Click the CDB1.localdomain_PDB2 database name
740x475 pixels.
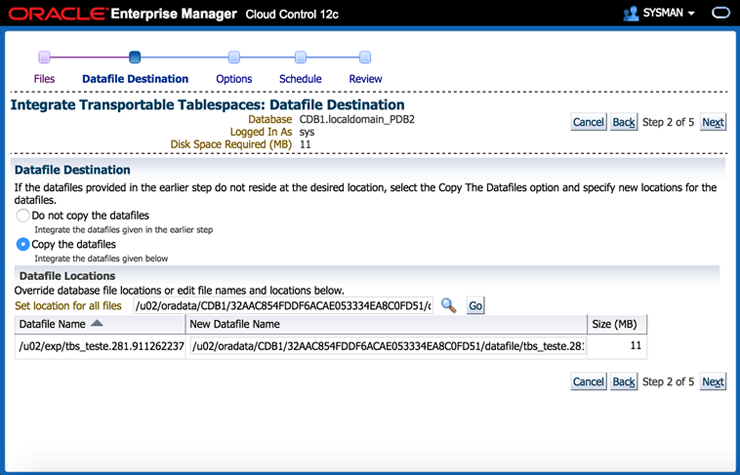[x=357, y=119]
